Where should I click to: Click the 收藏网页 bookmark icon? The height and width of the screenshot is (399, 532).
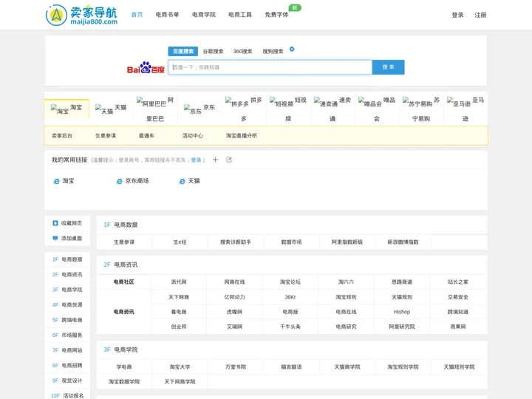(55, 223)
